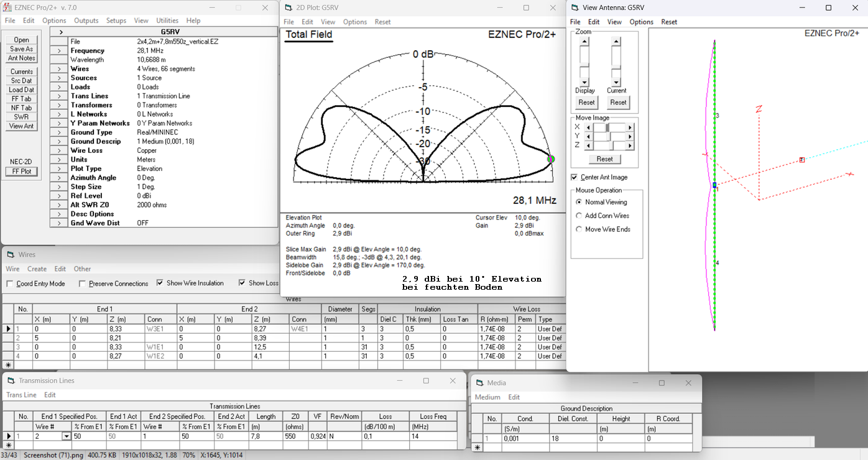Uncheck Center Ant Image
Image resolution: width=868 pixels, height=460 pixels.
coord(575,177)
